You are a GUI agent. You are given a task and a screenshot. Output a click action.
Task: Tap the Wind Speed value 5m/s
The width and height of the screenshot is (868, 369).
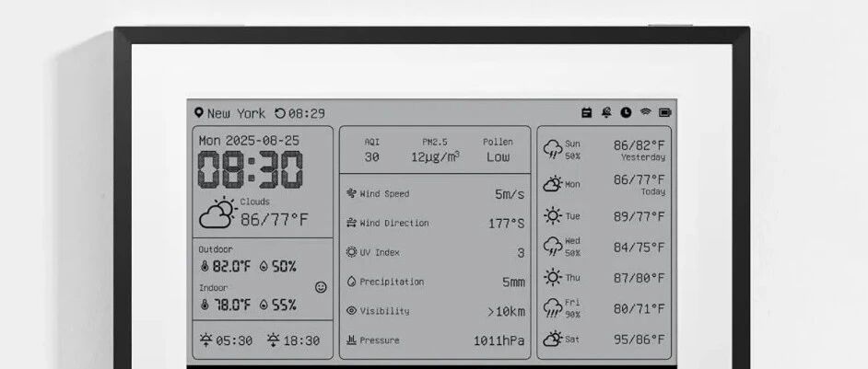click(510, 194)
